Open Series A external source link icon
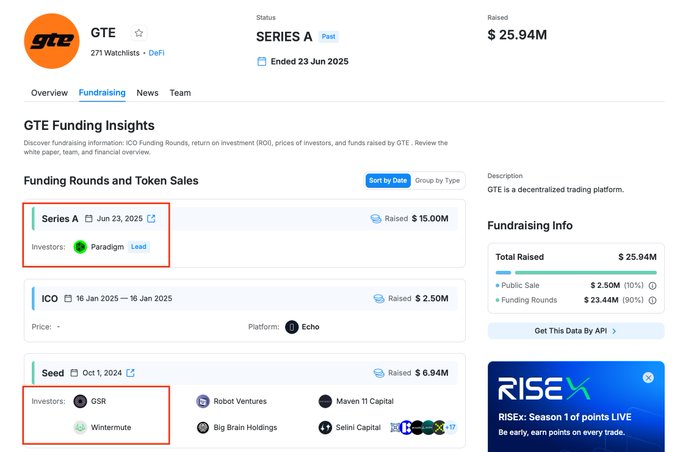The width and height of the screenshot is (680, 452). point(151,219)
